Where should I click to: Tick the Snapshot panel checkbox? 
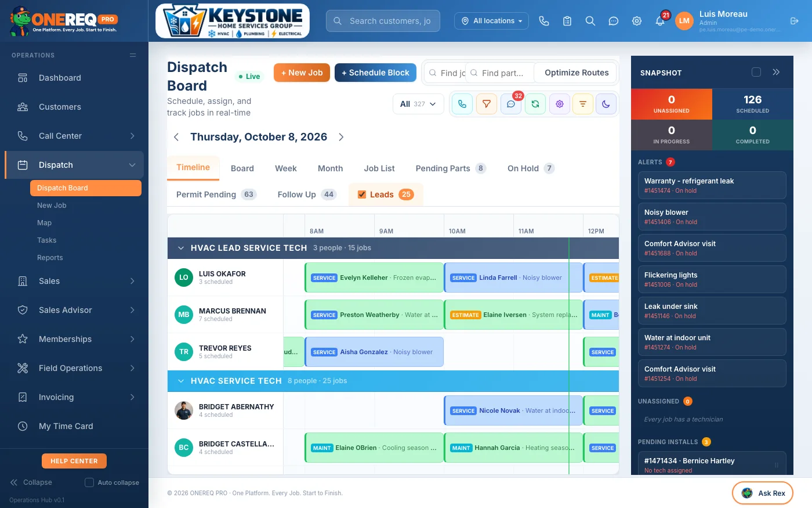756,72
